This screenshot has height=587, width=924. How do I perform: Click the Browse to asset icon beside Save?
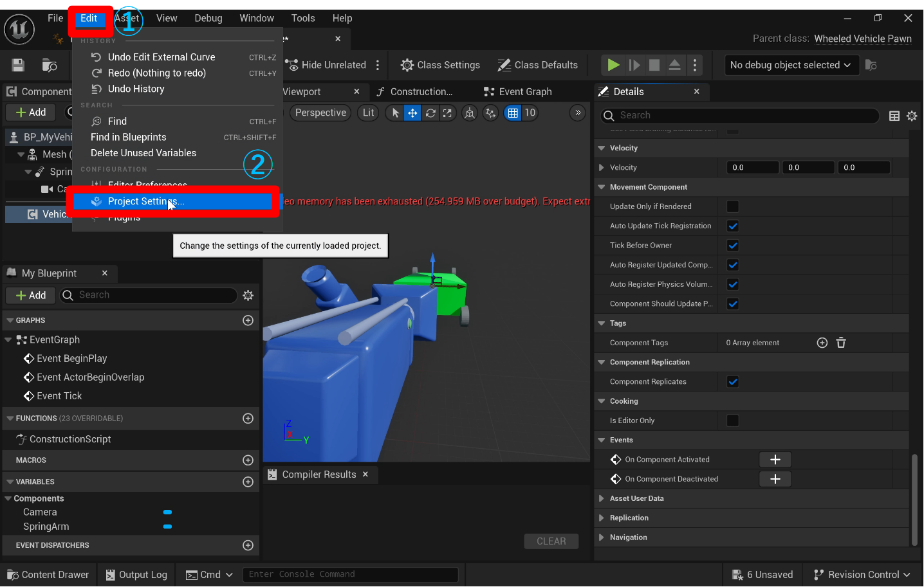[50, 65]
